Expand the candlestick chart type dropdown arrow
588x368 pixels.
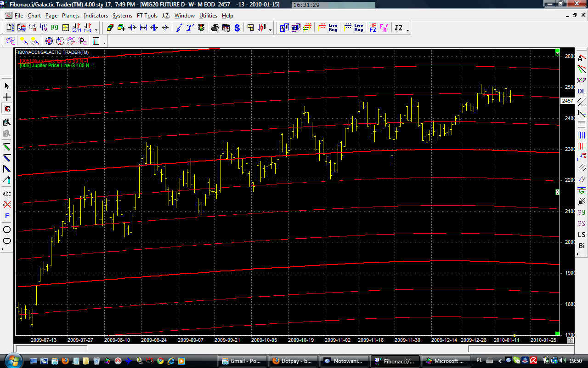point(270,30)
